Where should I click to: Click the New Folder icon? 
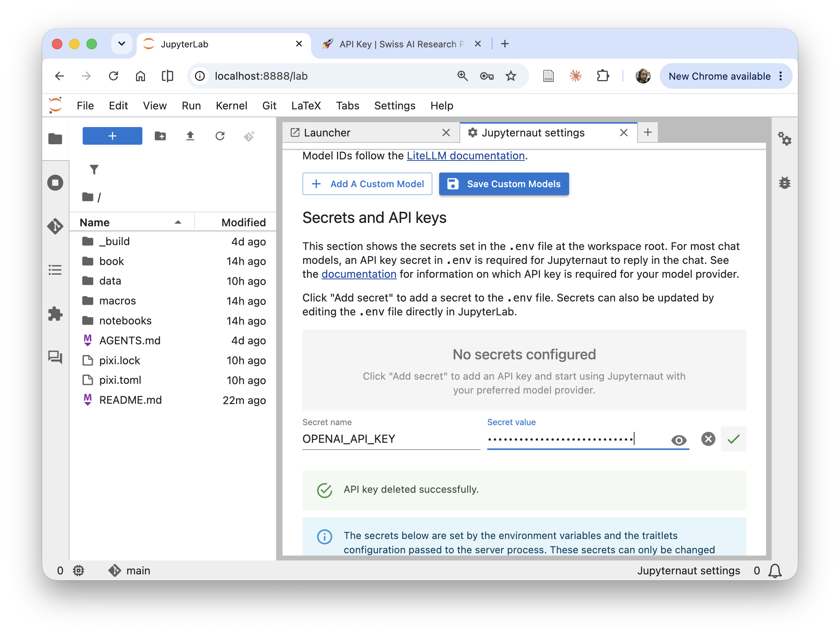pos(160,136)
